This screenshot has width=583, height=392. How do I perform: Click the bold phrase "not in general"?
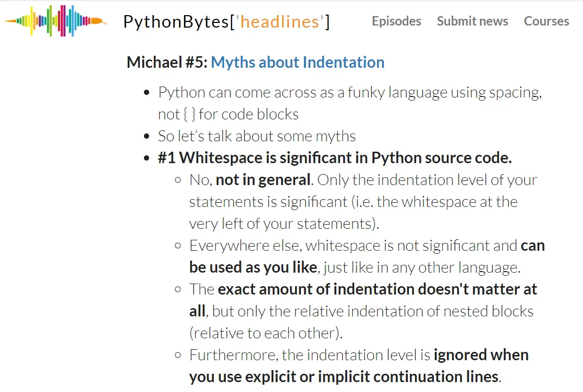(x=263, y=180)
